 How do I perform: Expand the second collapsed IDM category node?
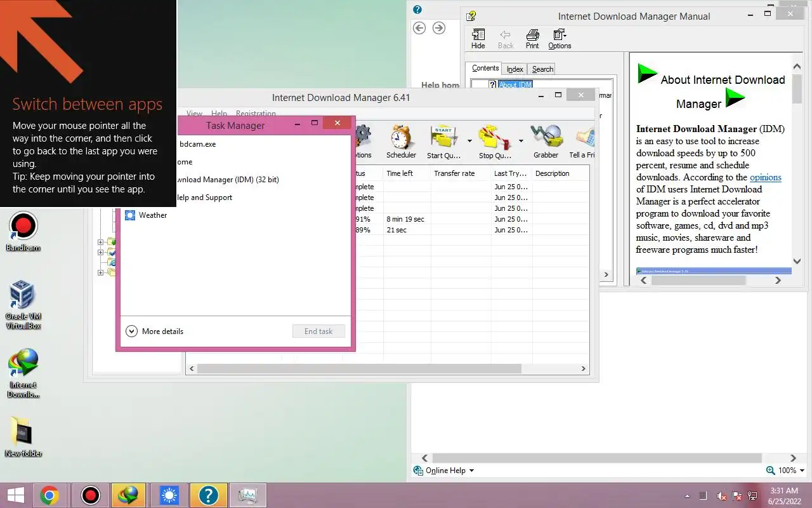pos(100,252)
